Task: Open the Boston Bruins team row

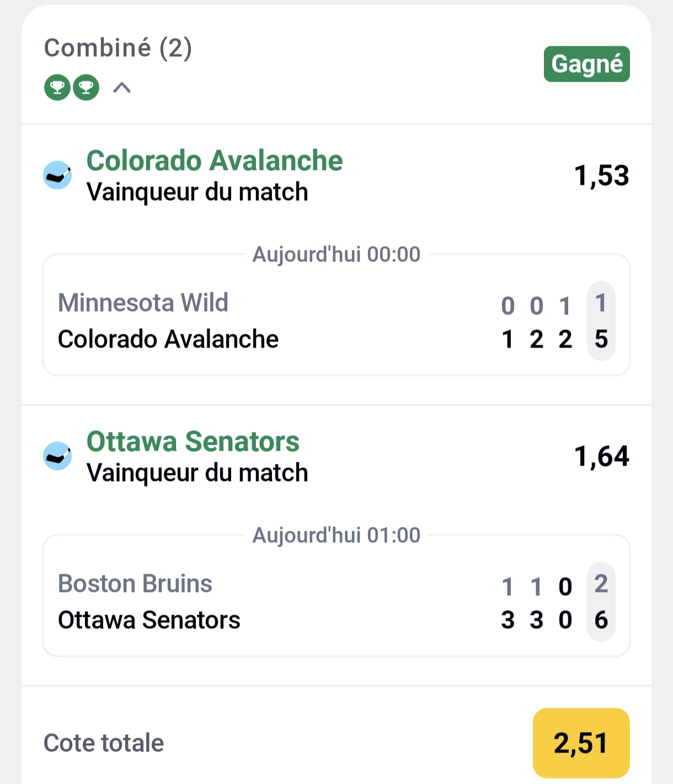Action: pyautogui.click(x=135, y=584)
